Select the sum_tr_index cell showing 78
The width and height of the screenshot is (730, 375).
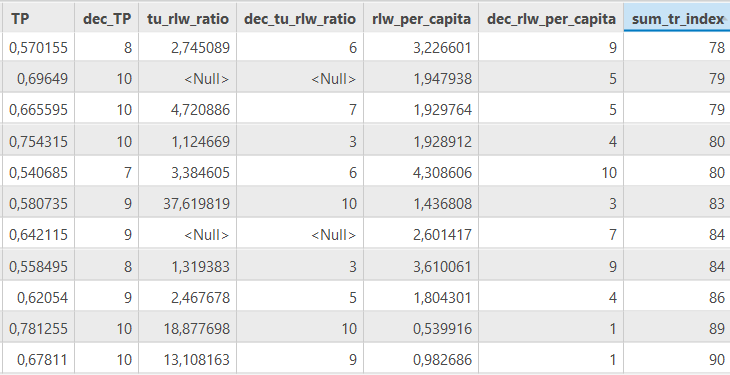tap(677, 48)
